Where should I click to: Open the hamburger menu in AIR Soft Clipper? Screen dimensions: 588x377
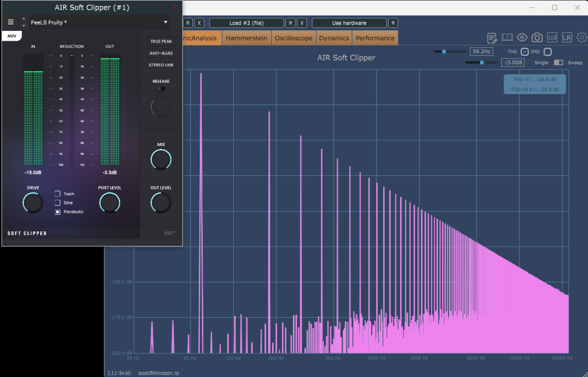coord(11,22)
